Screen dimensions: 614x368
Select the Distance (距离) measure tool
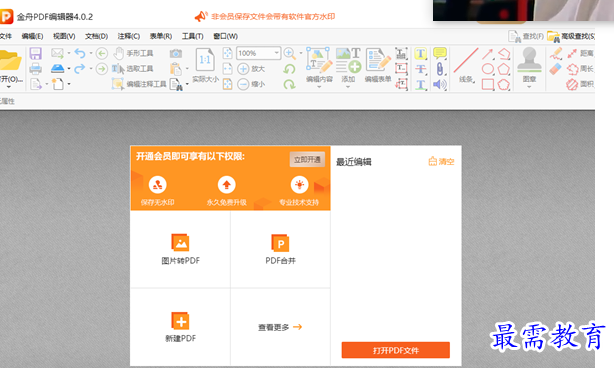point(580,53)
